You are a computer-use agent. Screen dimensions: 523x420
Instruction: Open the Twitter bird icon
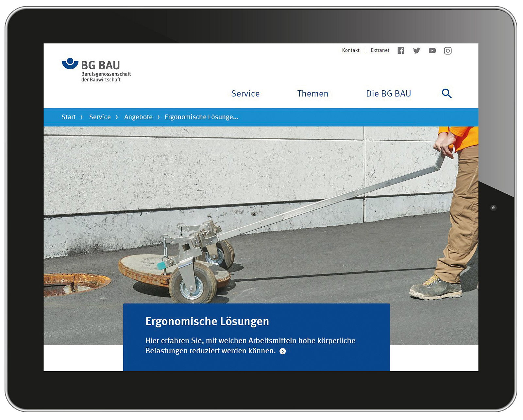pos(416,51)
